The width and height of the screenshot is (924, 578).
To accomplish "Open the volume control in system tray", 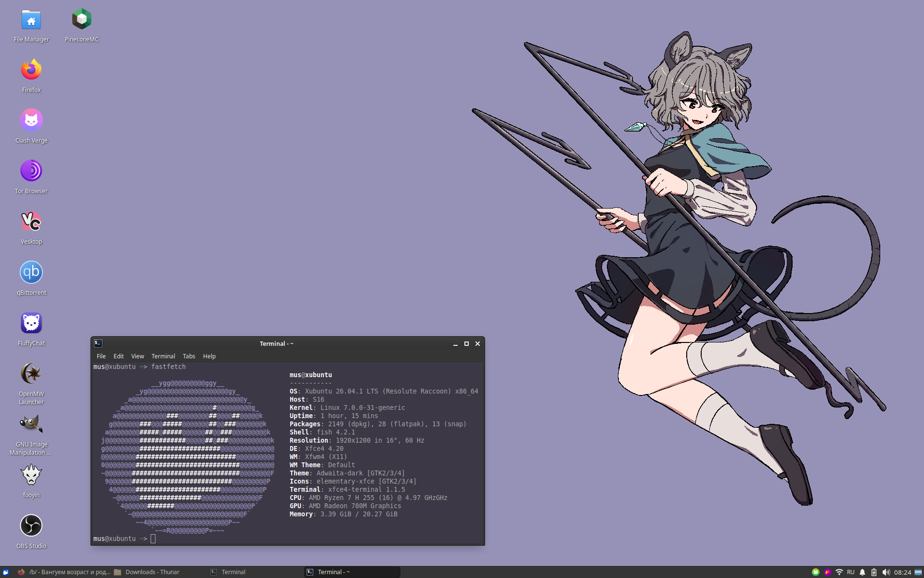I will (886, 572).
